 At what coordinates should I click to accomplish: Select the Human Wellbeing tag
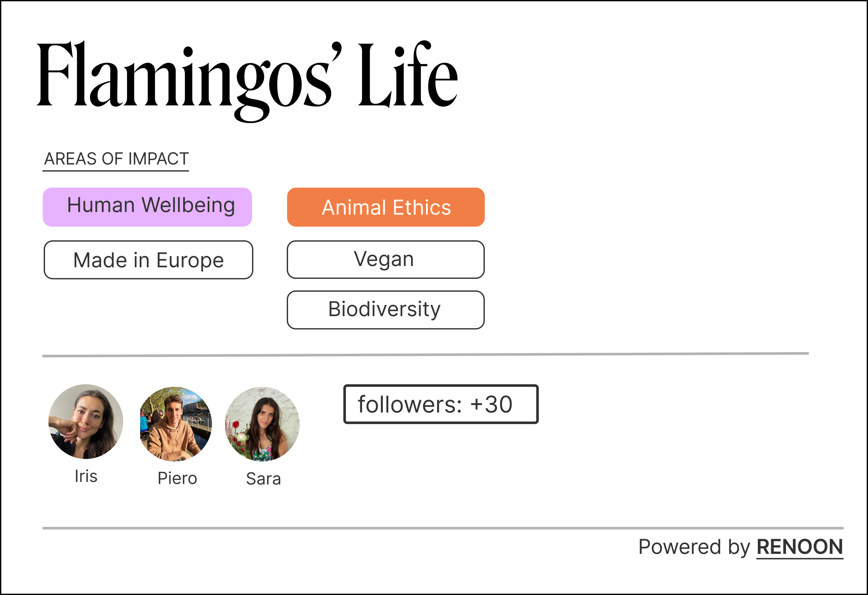(x=148, y=207)
